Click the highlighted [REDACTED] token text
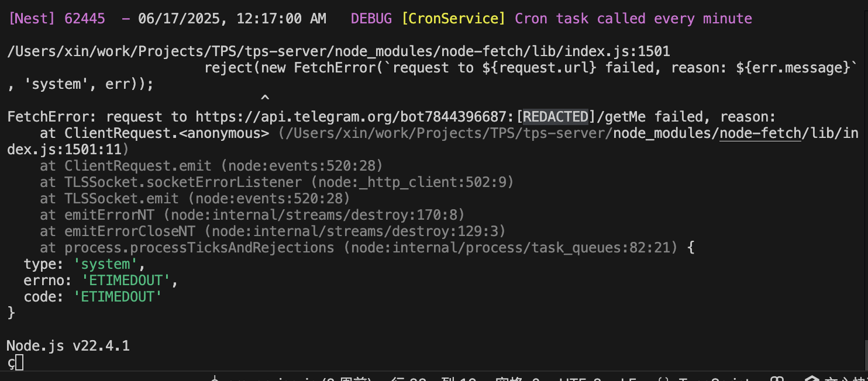This screenshot has height=381, width=868. 555,117
